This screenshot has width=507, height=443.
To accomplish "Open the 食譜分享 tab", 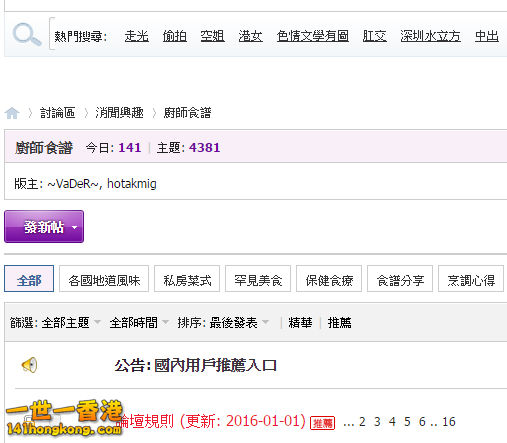I will [400, 279].
